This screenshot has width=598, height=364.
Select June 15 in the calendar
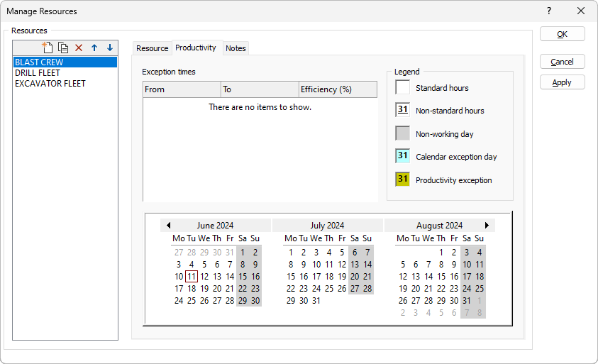pos(243,277)
